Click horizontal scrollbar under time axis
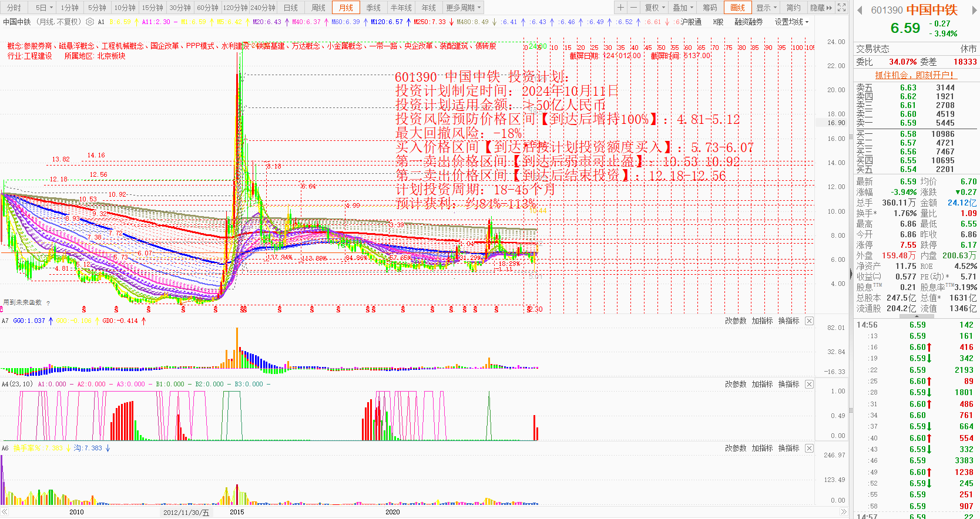The height and width of the screenshot is (519, 980). point(423,512)
